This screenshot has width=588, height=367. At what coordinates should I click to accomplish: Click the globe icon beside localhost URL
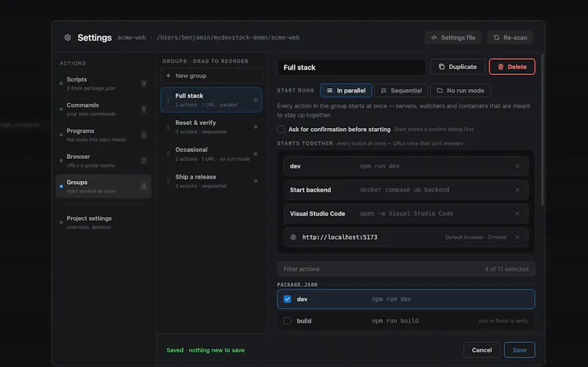pos(293,237)
